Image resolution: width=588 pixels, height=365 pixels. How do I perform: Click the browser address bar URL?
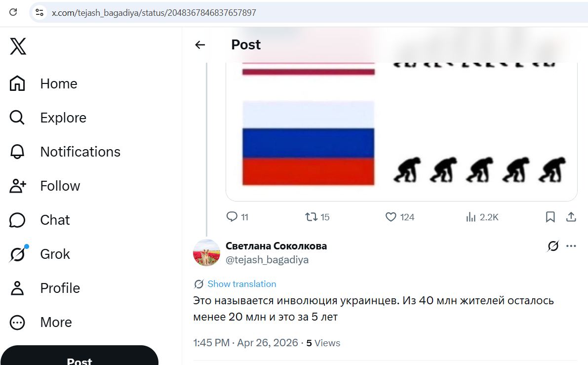[154, 13]
